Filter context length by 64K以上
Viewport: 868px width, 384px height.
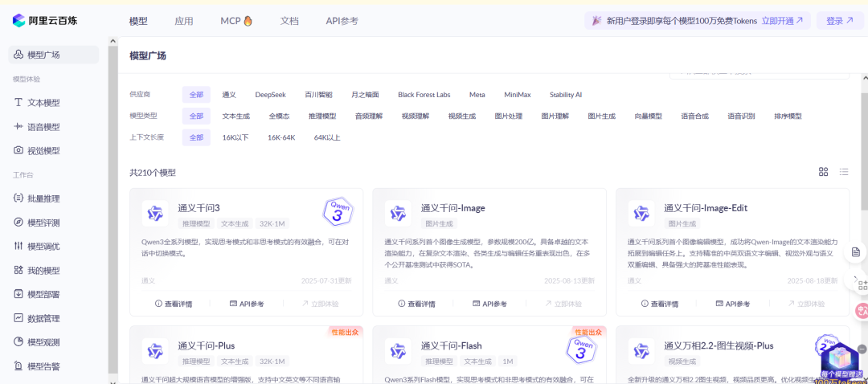pyautogui.click(x=327, y=137)
